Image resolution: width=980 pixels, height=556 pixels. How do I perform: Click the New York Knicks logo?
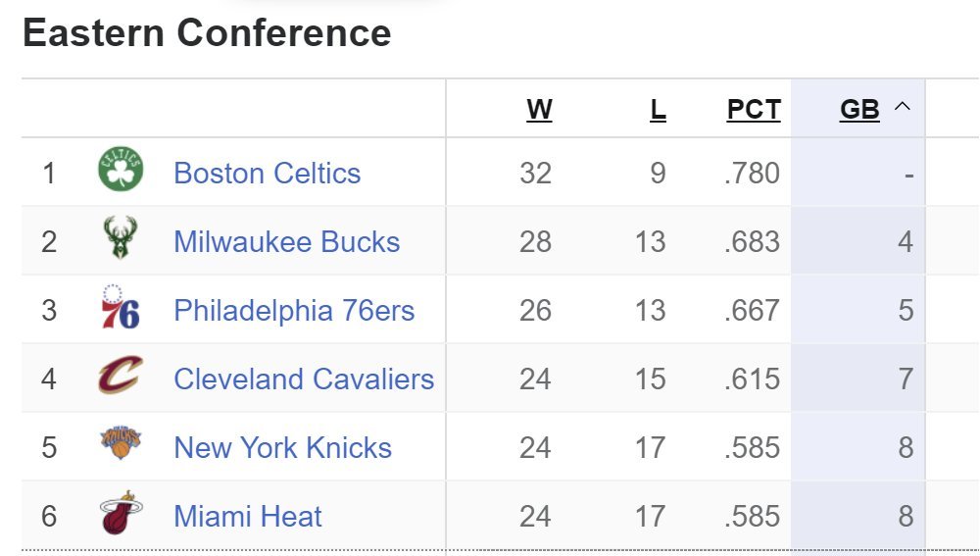coord(121,443)
